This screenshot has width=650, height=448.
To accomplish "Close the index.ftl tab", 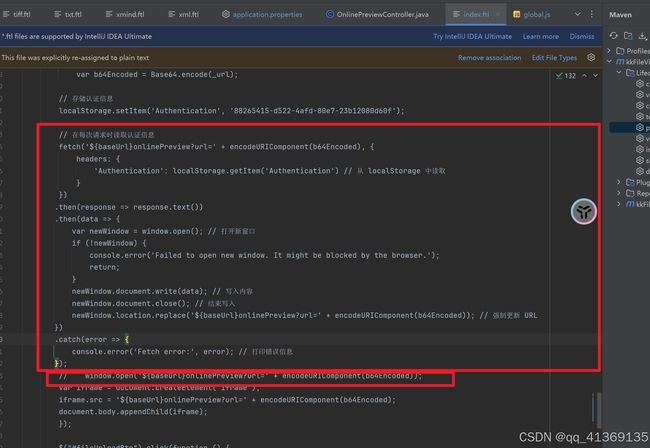I will [x=498, y=15].
